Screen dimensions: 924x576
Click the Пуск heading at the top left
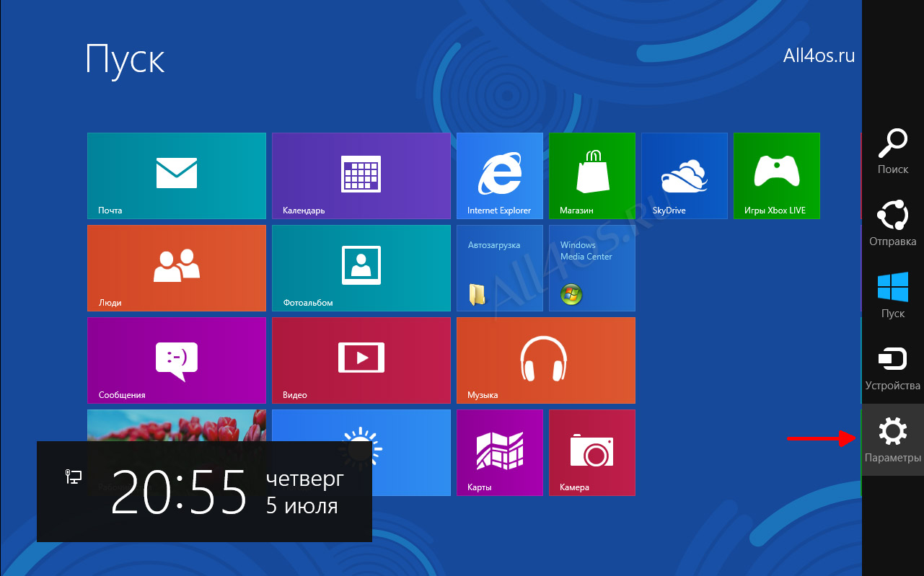[126, 59]
